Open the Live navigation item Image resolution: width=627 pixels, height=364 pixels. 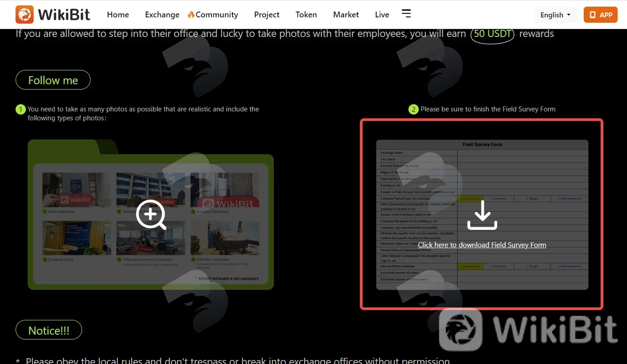tap(382, 15)
